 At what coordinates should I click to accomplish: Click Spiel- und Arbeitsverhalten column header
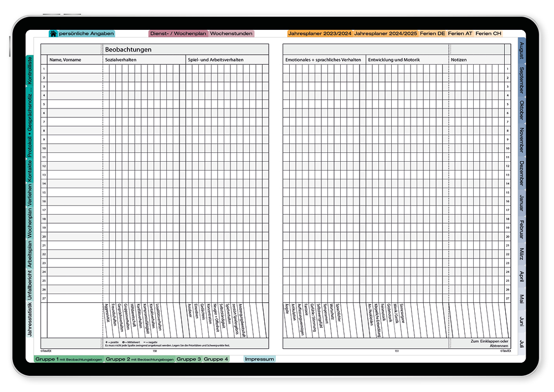coord(216,60)
